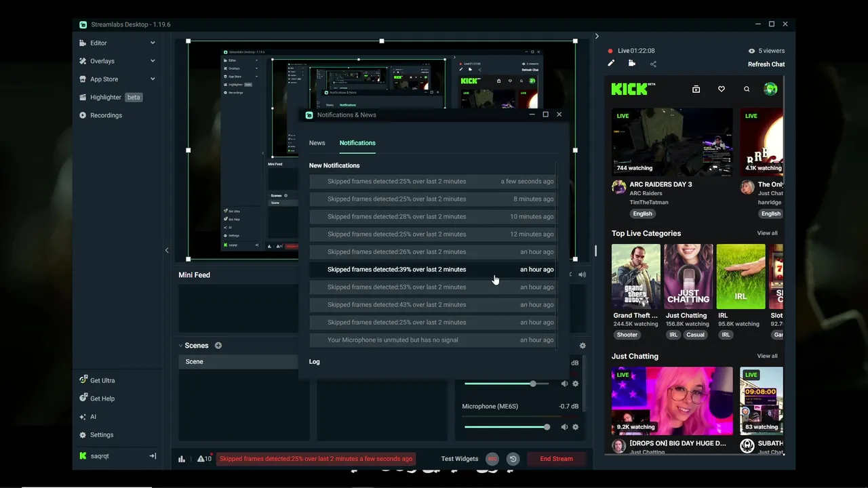Expand the Overlays chevron
The width and height of the screenshot is (868, 488).
click(x=153, y=61)
